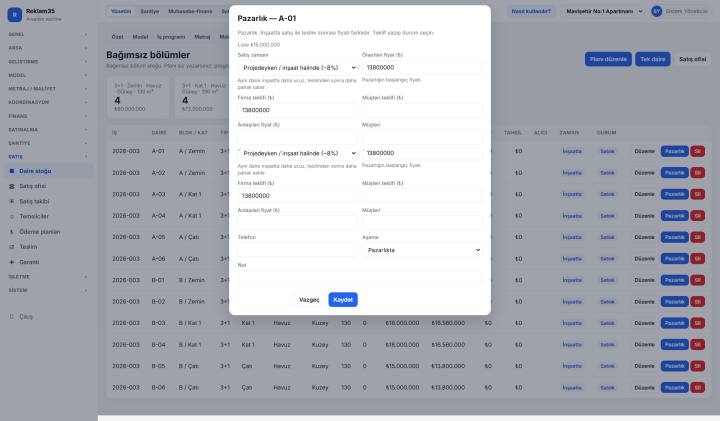Click the Satılık badge in row B-02
Image resolution: width=720 pixels, height=421 pixels.
pyautogui.click(x=607, y=302)
